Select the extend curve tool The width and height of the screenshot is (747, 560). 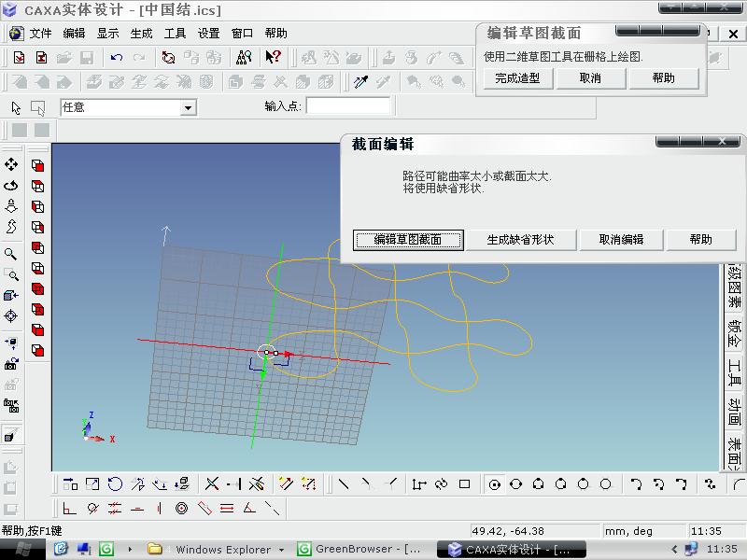pyautogui.click(x=235, y=484)
